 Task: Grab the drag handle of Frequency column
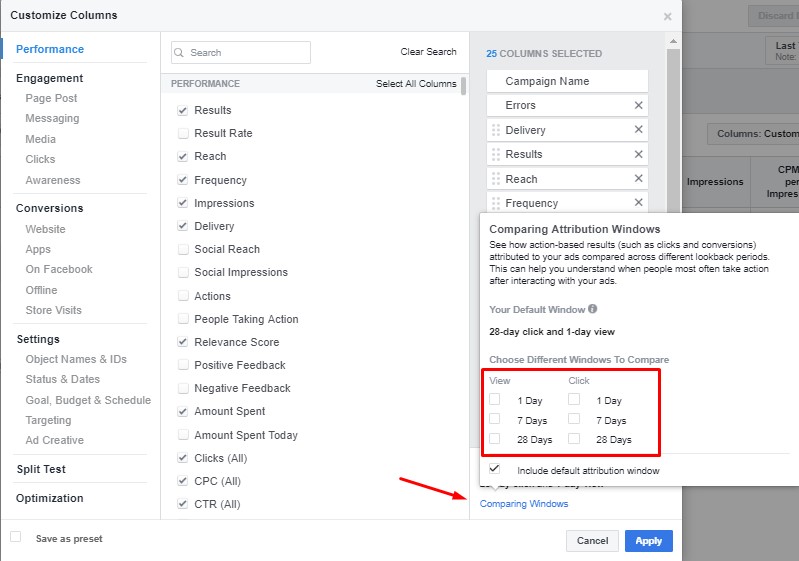click(x=495, y=203)
